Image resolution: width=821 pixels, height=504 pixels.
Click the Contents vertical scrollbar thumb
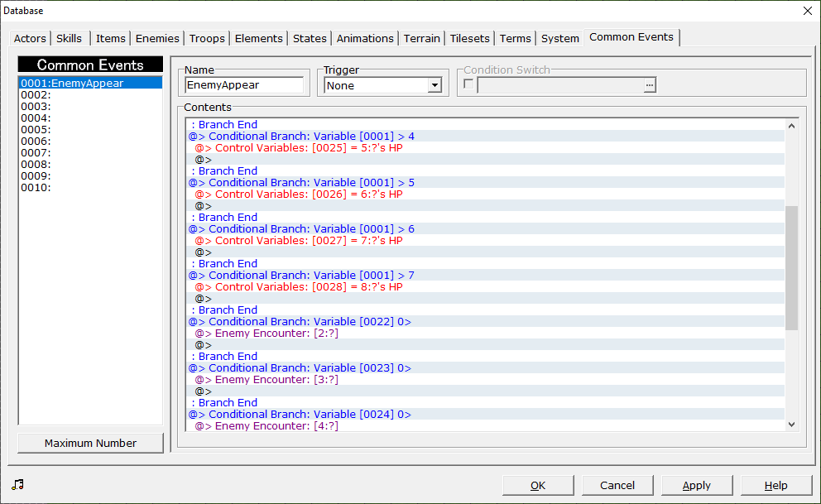pyautogui.click(x=791, y=268)
